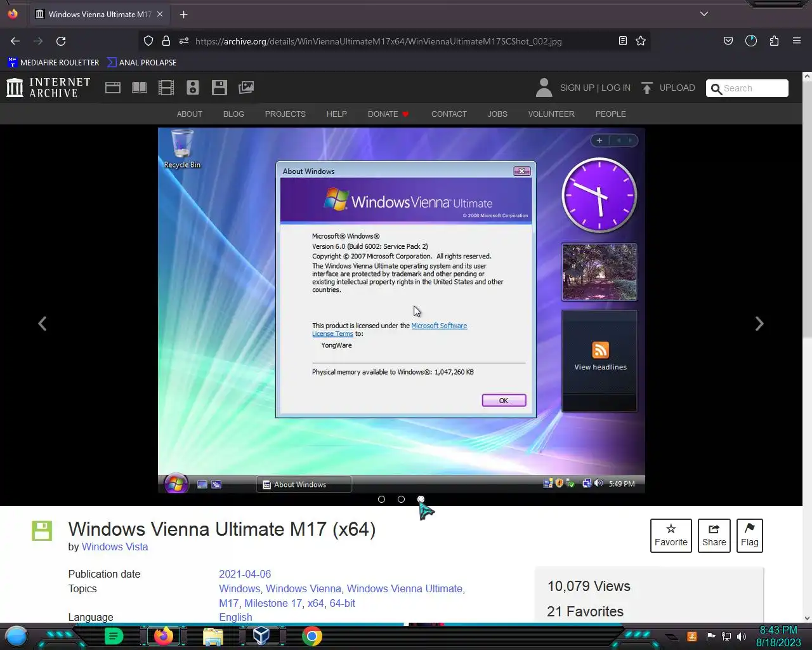The width and height of the screenshot is (812, 650).
Task: Open the tracking protection shield icon
Action: 148,41
